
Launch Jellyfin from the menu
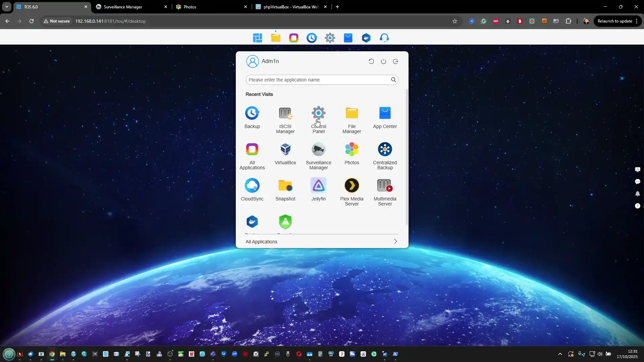pos(318,186)
